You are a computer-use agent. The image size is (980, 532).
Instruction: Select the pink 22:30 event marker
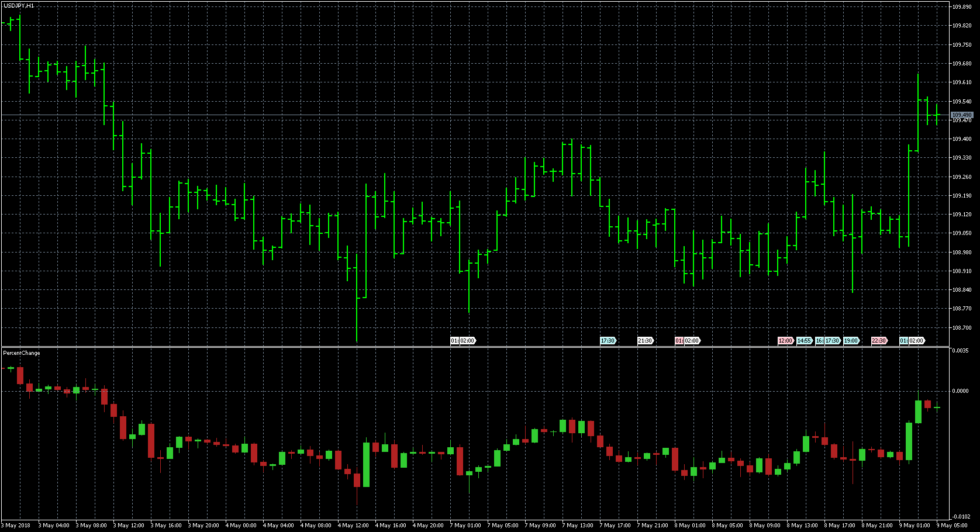878,341
